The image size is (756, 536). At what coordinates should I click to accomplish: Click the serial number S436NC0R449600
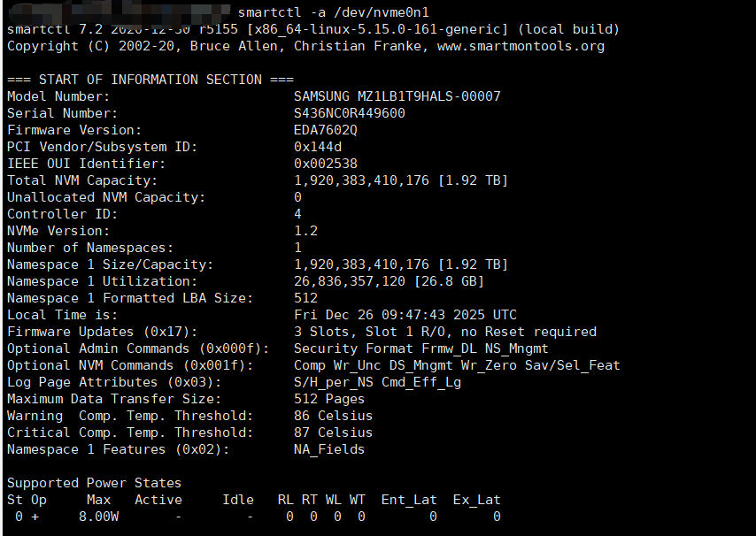point(350,113)
